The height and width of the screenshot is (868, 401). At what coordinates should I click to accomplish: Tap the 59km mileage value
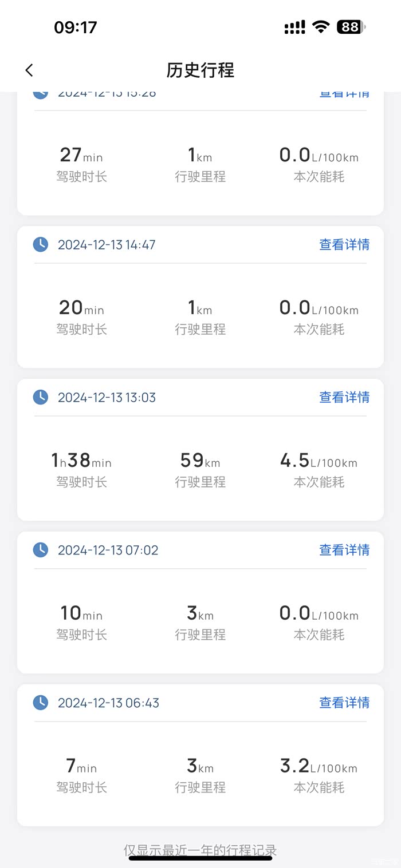200,461
